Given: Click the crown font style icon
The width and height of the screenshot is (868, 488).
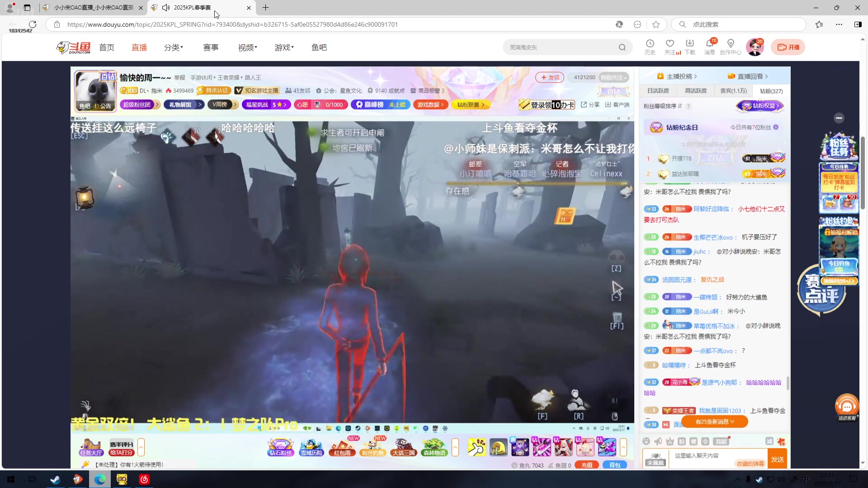Looking at the screenshot, I should tap(670, 441).
